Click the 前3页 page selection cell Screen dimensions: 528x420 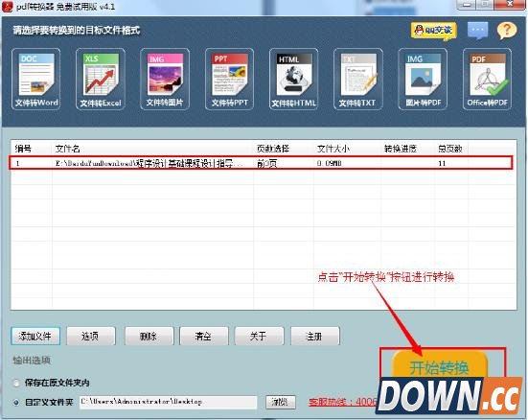tap(266, 163)
